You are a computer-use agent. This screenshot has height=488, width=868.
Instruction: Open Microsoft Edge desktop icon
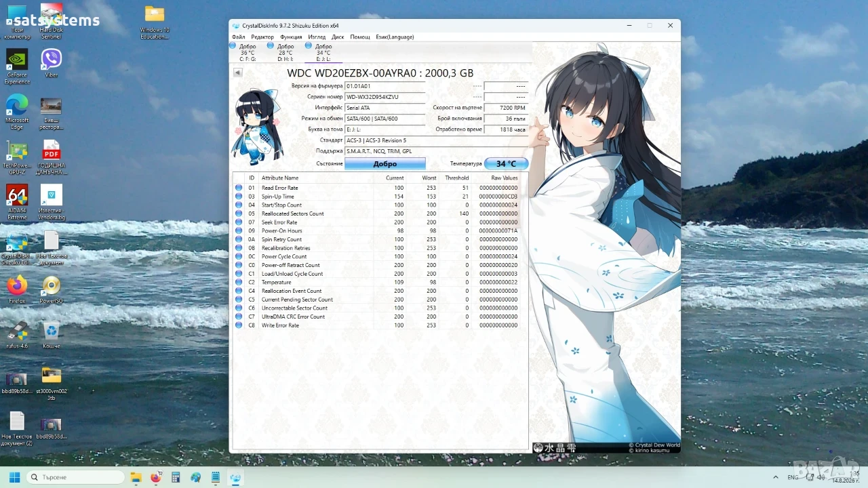(17, 112)
